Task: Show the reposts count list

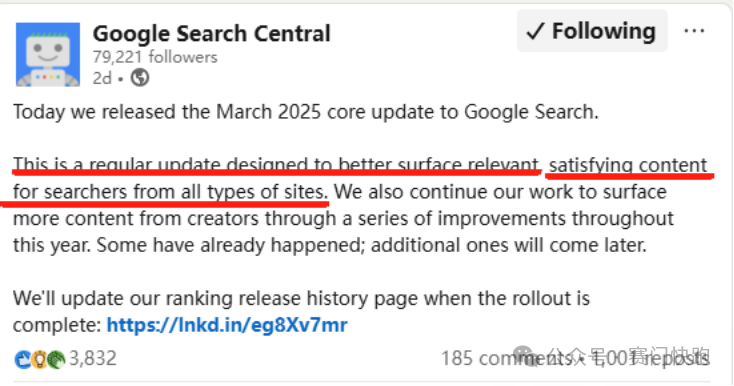Action: [651, 359]
